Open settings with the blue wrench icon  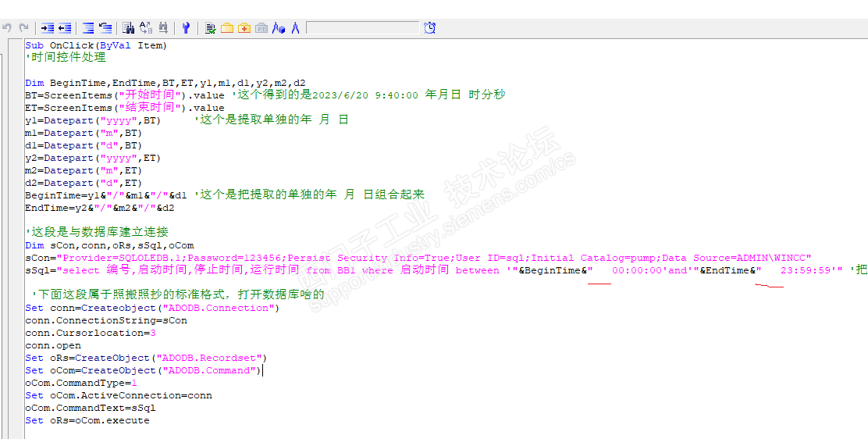(x=186, y=27)
